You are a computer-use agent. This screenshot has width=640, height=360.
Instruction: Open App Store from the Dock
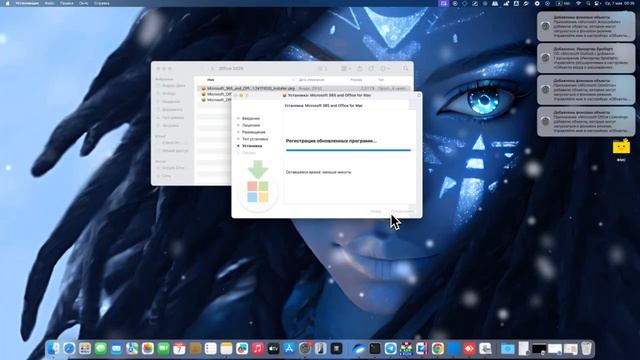tap(289, 349)
